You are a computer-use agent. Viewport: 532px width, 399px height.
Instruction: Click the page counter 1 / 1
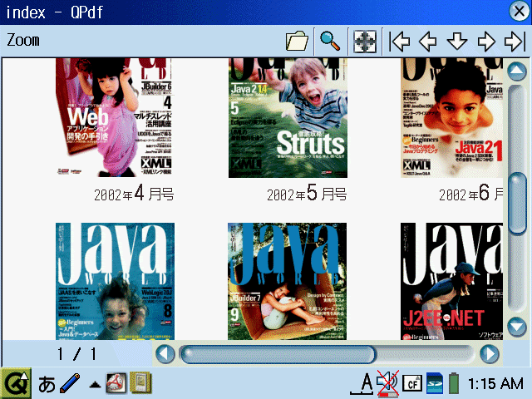pos(76,354)
